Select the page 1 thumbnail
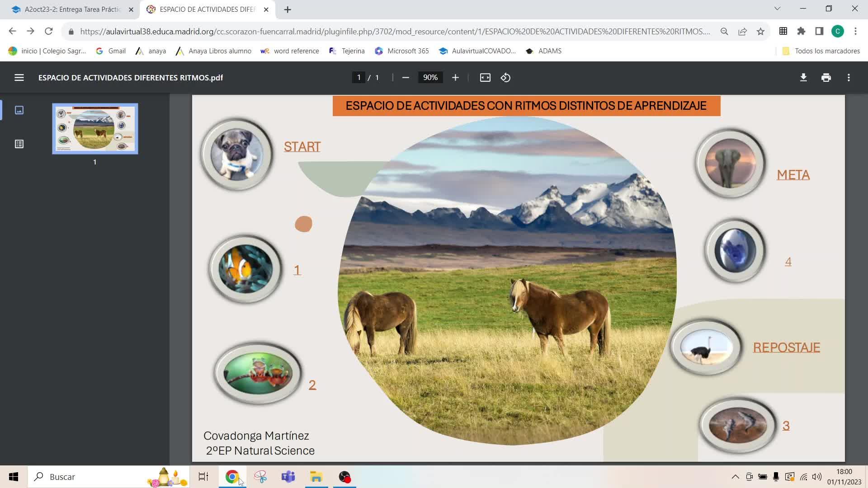The width and height of the screenshot is (868, 488). [x=95, y=129]
